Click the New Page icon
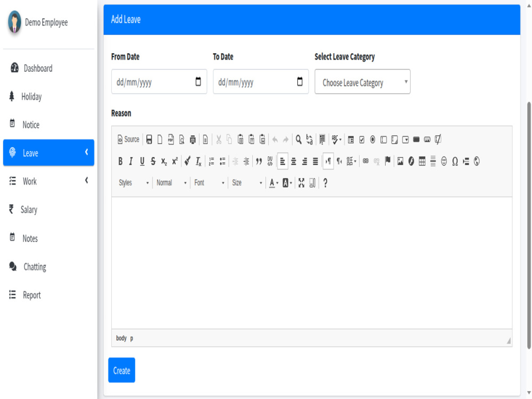The width and height of the screenshot is (532, 399). 160,139
